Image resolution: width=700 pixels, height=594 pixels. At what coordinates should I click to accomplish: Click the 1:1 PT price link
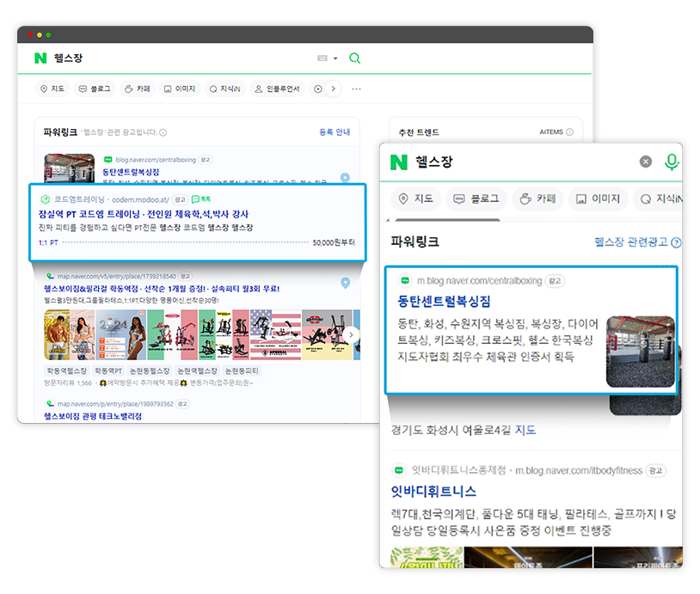click(48, 242)
